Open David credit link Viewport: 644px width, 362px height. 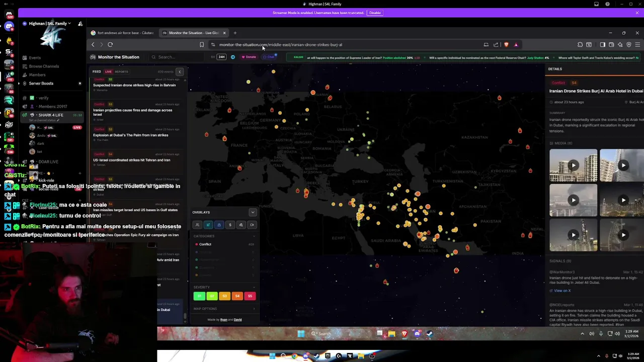point(237,320)
